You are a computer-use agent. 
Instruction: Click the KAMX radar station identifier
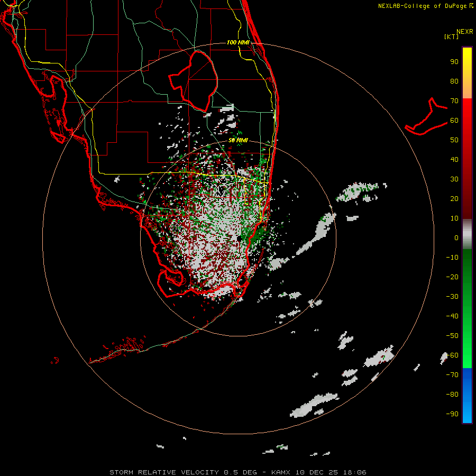[281, 472]
